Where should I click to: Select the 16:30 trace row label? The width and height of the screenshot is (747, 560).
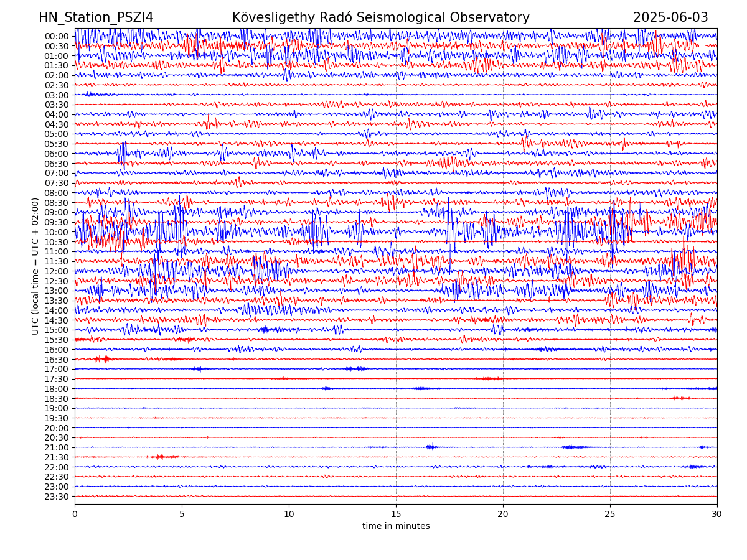point(56,360)
